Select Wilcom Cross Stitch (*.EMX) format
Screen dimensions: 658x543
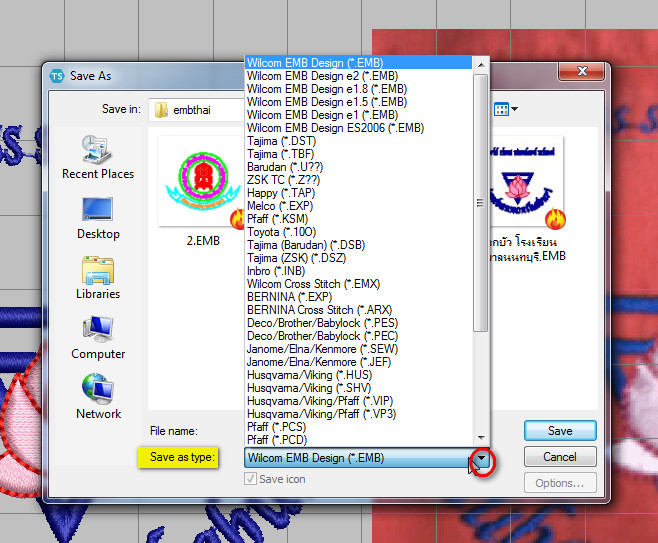point(359,284)
